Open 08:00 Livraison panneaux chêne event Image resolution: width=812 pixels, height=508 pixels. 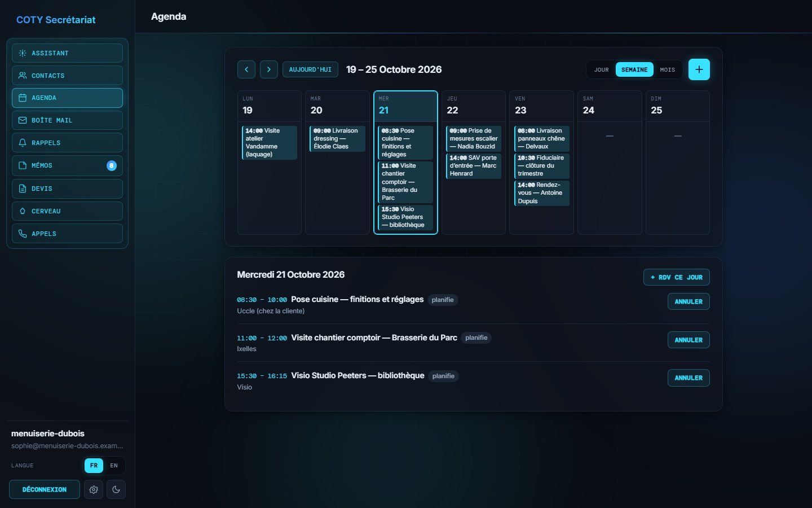tap(541, 138)
